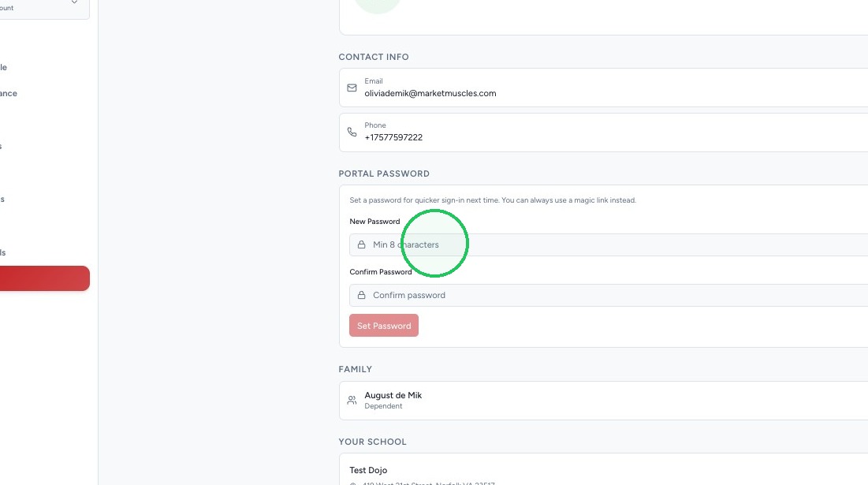Viewport: 868px width, 485px height.
Task: Focus the New Password input field
Action: click(x=609, y=244)
